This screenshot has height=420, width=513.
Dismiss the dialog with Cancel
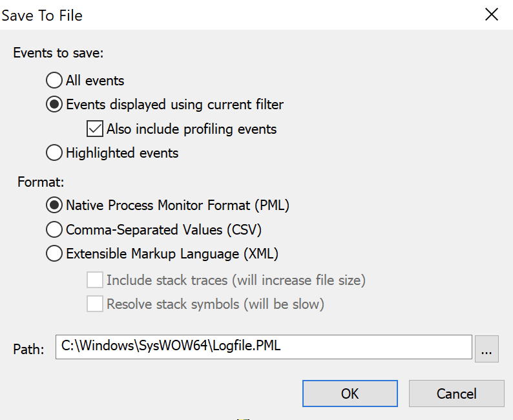click(456, 394)
